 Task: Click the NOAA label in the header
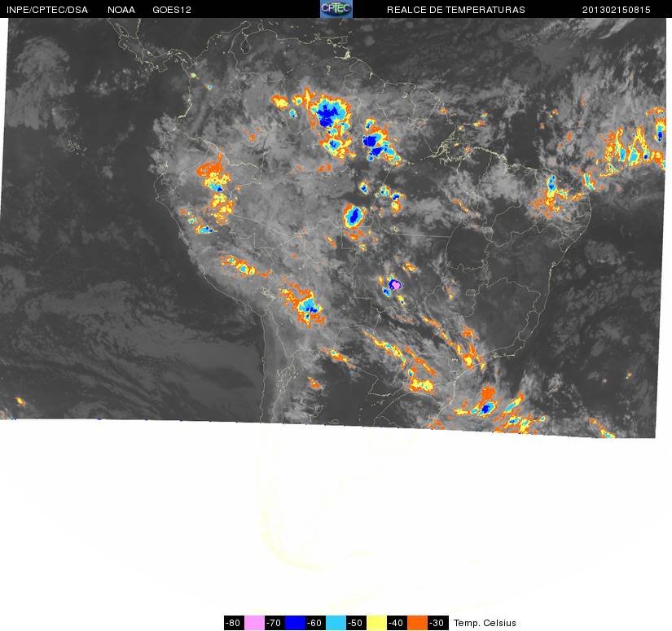click(121, 10)
